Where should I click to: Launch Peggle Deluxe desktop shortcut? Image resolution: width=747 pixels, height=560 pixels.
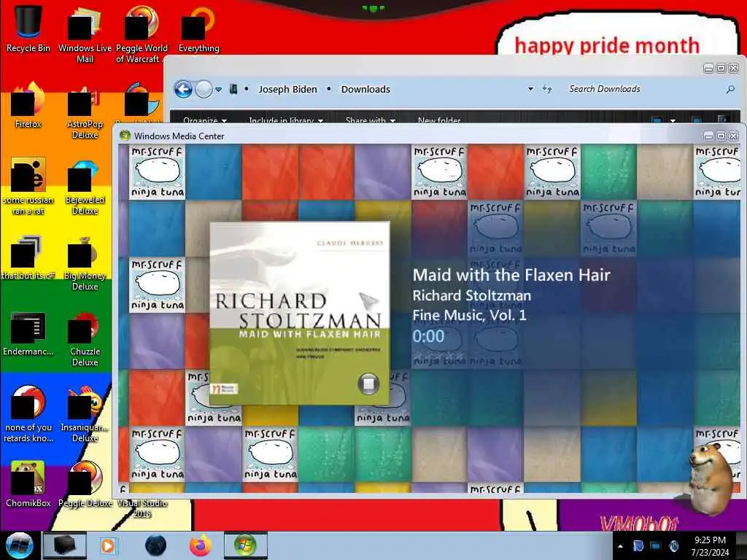(85, 483)
